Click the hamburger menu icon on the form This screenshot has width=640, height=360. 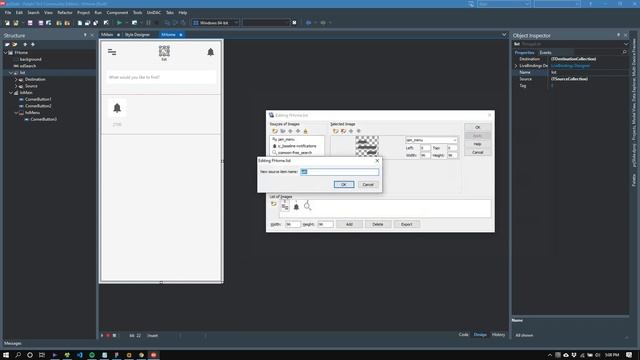pyautogui.click(x=112, y=52)
